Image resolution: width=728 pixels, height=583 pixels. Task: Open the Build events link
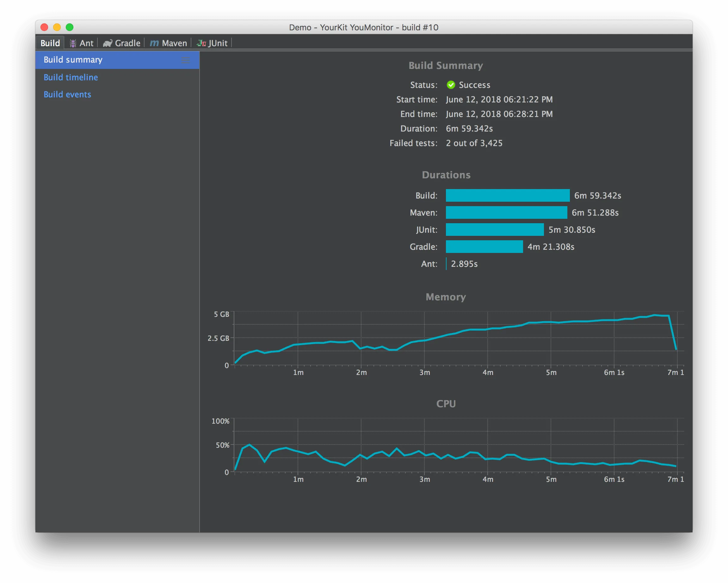coord(67,95)
